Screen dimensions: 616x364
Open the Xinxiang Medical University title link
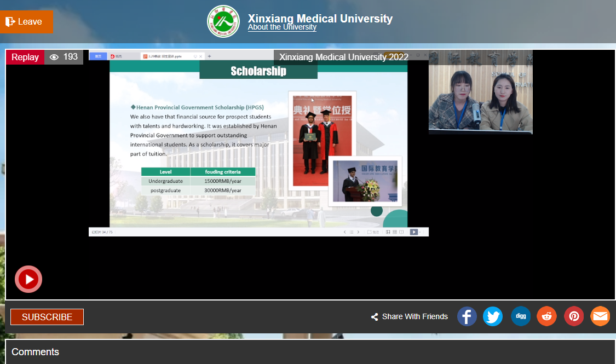tap(320, 19)
